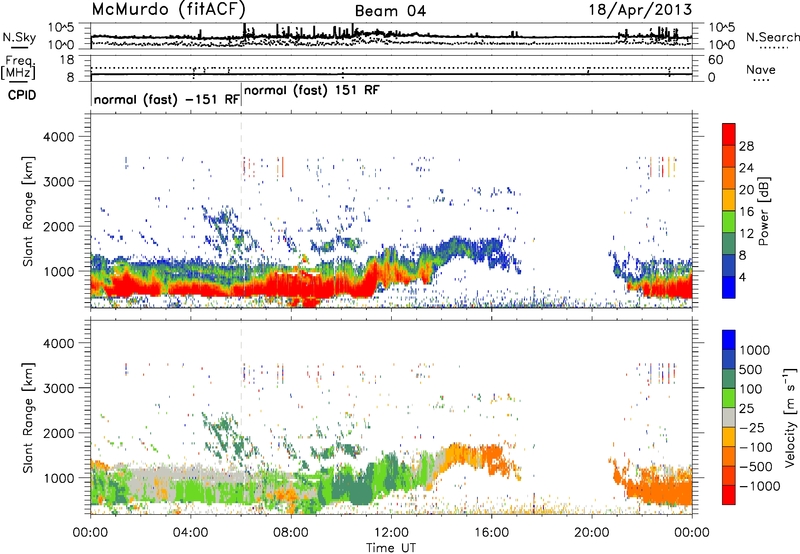Click the top red segment of Power colorbar
Image resolution: width=800 pixels, height=554 pixels.
tap(729, 135)
